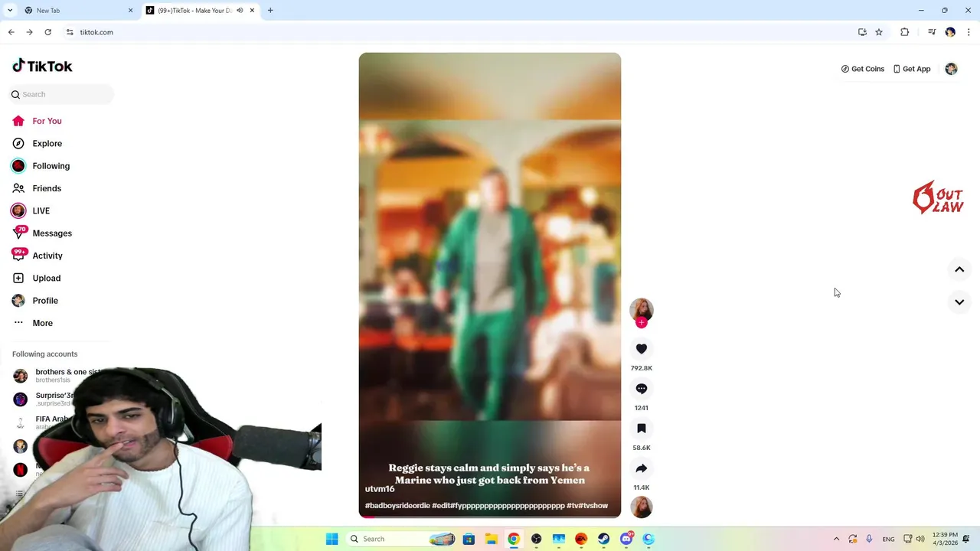Viewport: 980px width, 551px height.
Task: Open the Windows Start menu
Action: (332, 539)
